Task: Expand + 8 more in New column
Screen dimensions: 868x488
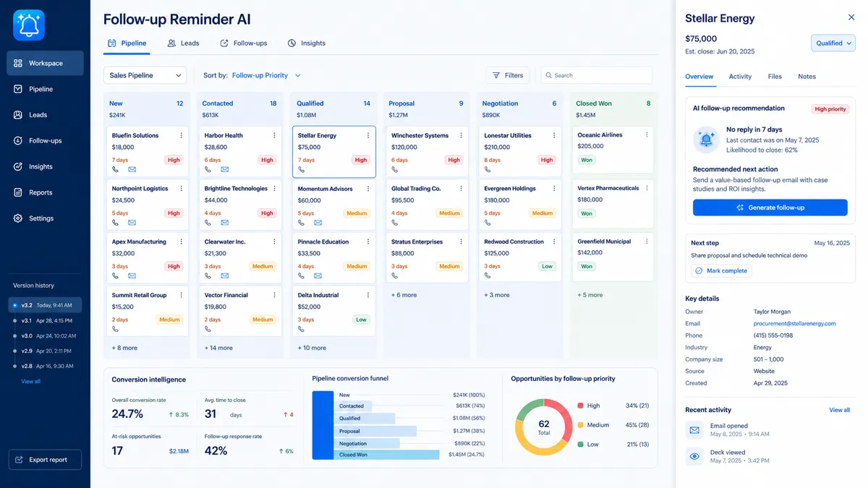Action: click(x=124, y=348)
